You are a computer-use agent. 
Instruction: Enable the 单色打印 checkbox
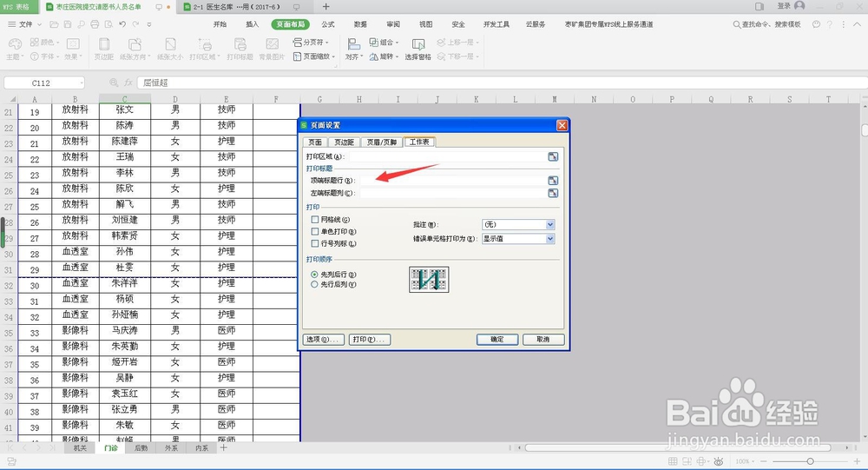click(315, 232)
